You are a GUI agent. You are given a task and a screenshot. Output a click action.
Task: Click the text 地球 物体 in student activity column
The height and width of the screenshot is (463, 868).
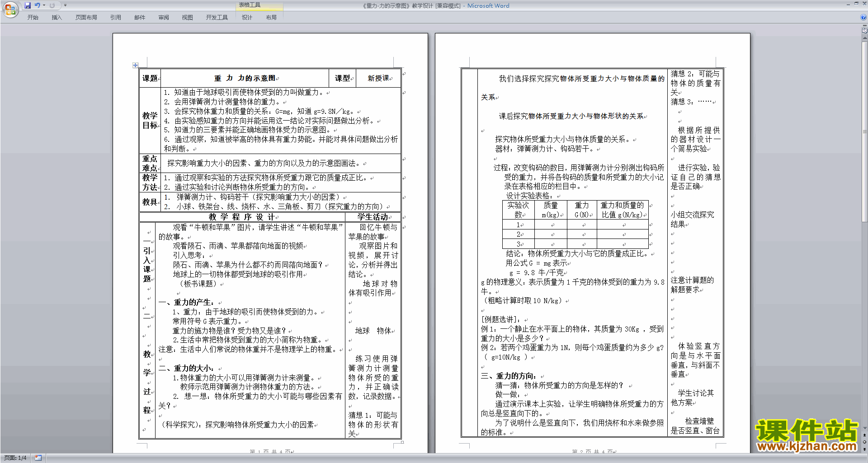pyautogui.click(x=373, y=331)
